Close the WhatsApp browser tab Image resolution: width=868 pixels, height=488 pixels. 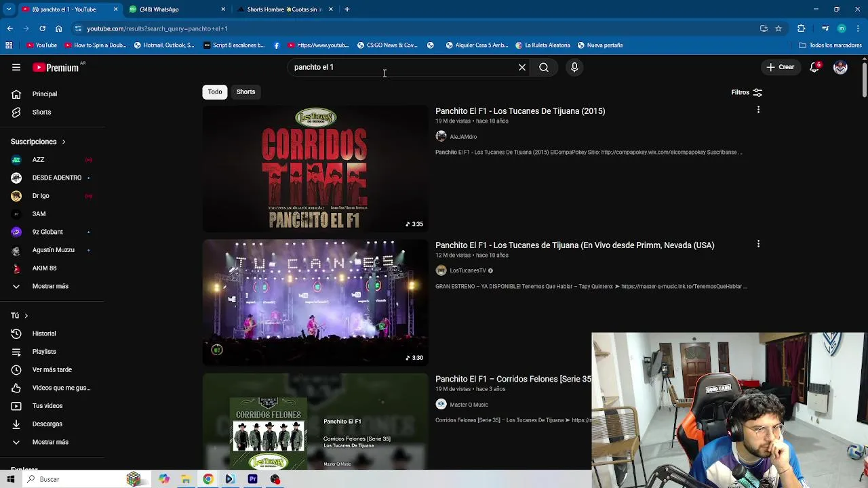223,9
